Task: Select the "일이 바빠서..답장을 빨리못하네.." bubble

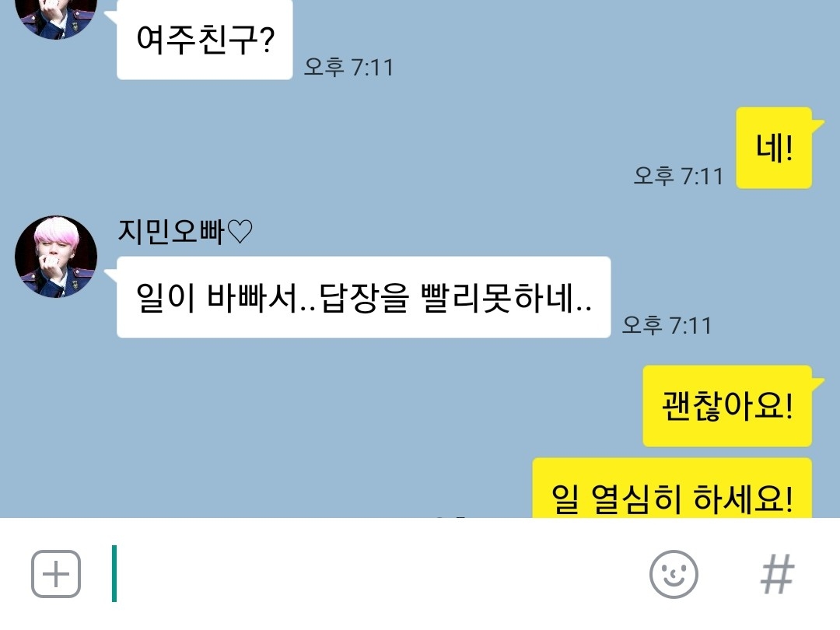Action: [x=364, y=297]
